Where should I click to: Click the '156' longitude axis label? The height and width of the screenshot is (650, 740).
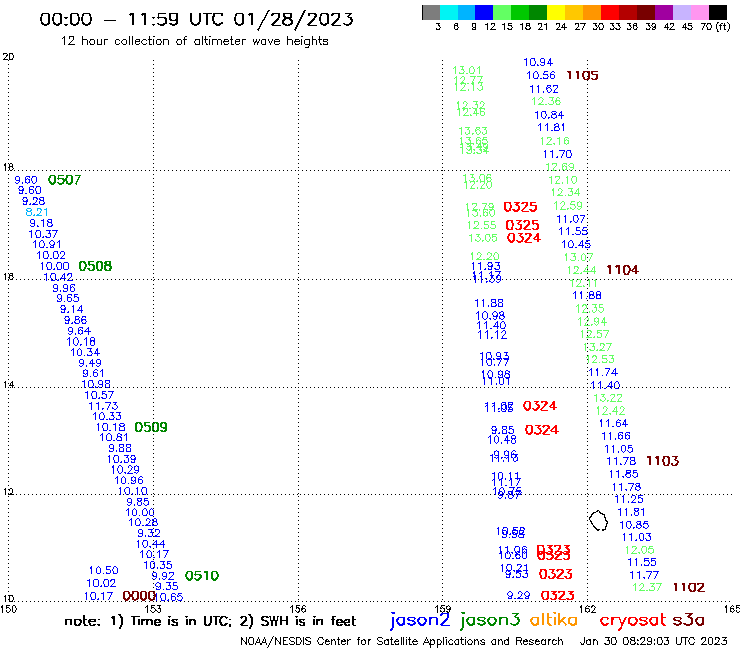click(298, 609)
